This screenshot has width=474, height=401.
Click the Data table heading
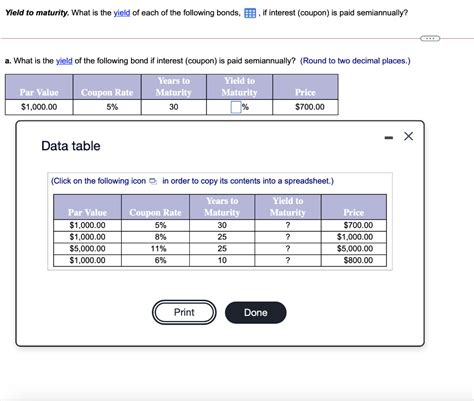pyautogui.click(x=71, y=146)
